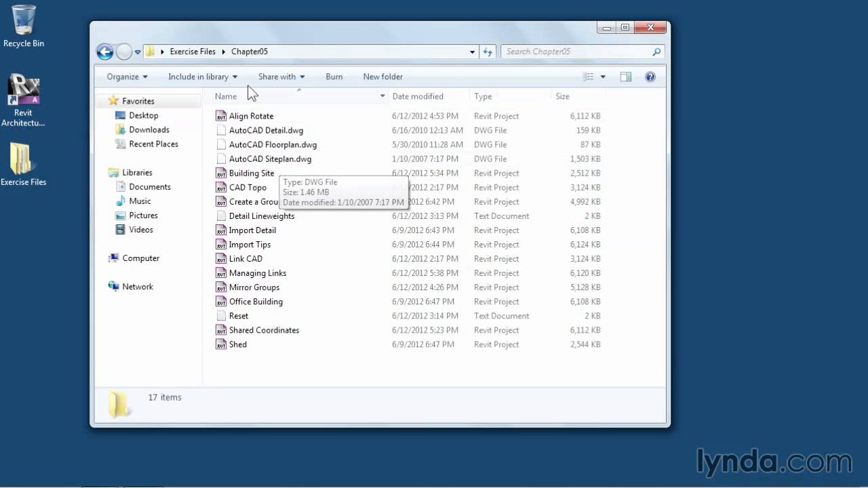The height and width of the screenshot is (488, 868).
Task: Click the Change your view icon
Action: 589,77
